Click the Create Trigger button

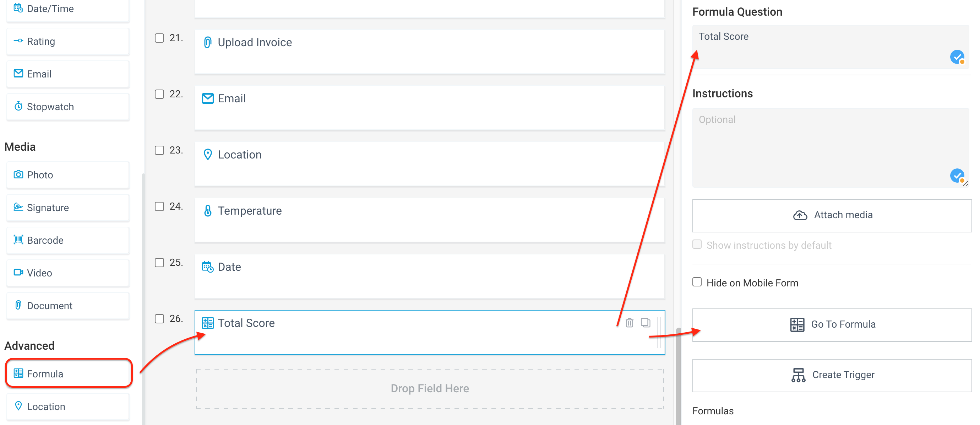click(x=832, y=375)
